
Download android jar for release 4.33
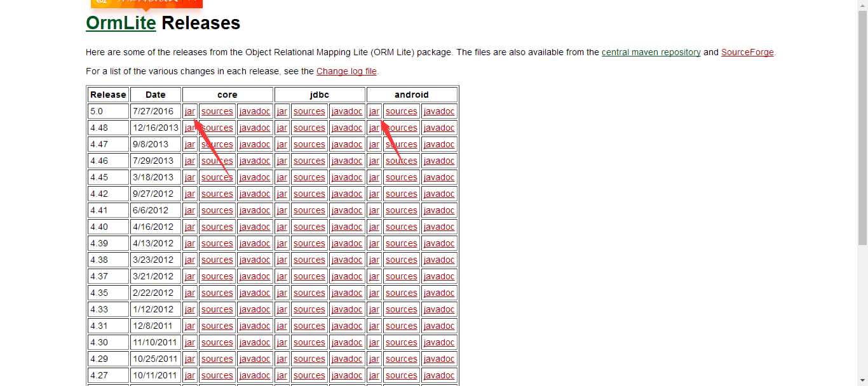(374, 309)
